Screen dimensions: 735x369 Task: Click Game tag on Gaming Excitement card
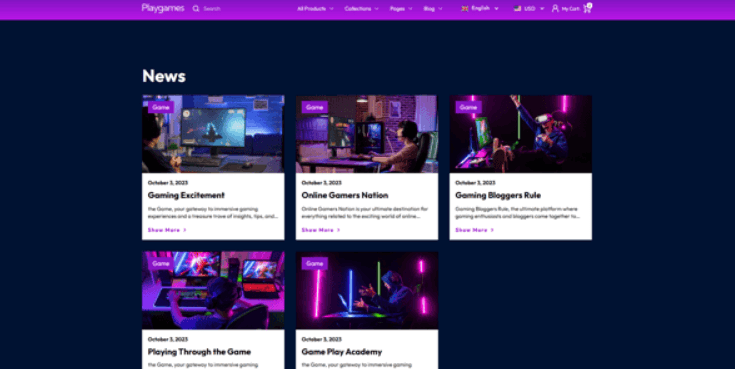(161, 107)
